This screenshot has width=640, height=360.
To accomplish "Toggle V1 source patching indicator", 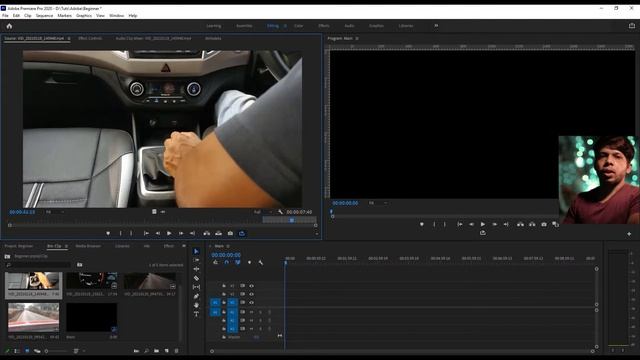I will pyautogui.click(x=215, y=302).
